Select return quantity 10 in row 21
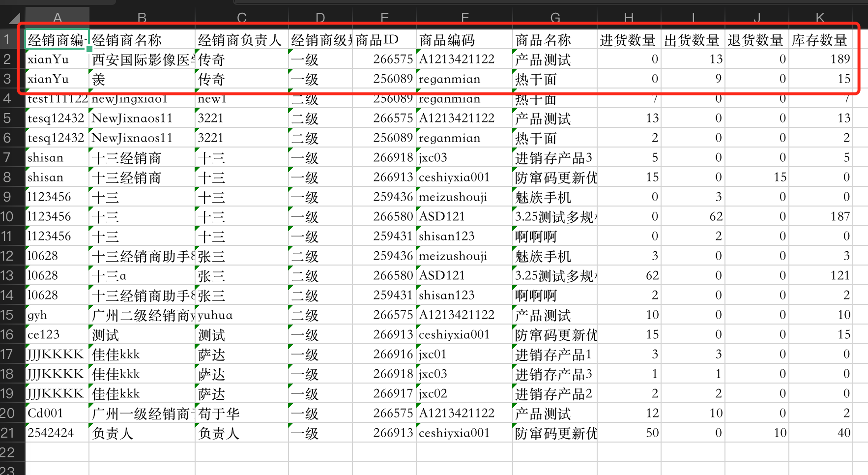The image size is (868, 475). coord(757,433)
